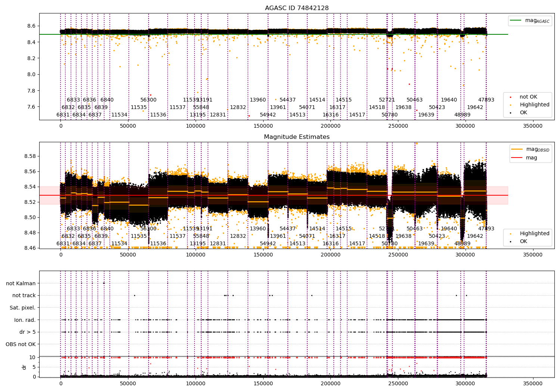
Task: Click OBSID label '6831' in the top plot
Action: pos(63,115)
